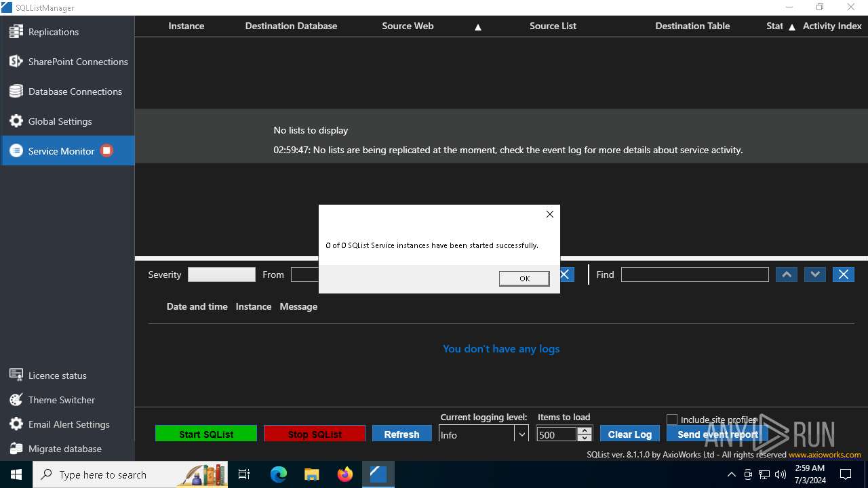Sort by Source List column
Viewport: 868px width, 488px height.
coord(553,26)
